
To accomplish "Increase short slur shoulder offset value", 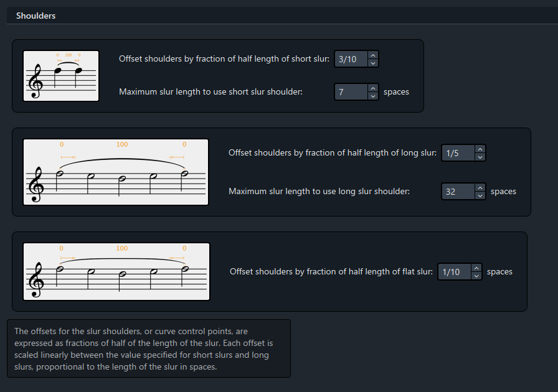I will pos(373,55).
